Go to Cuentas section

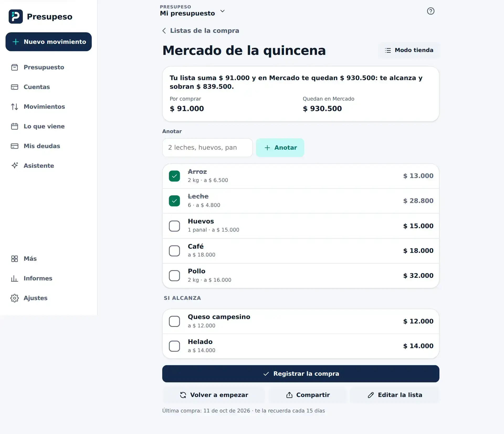point(49,87)
